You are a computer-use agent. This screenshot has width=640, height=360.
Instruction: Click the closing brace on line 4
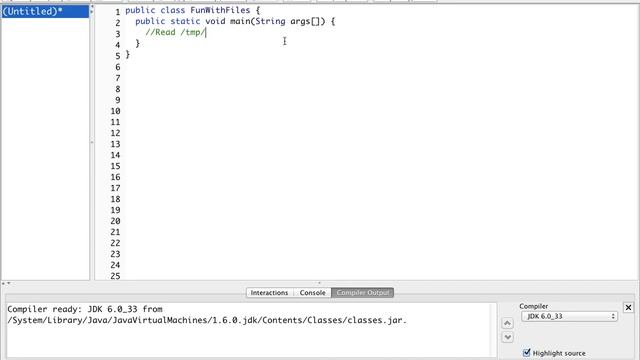tap(138, 43)
